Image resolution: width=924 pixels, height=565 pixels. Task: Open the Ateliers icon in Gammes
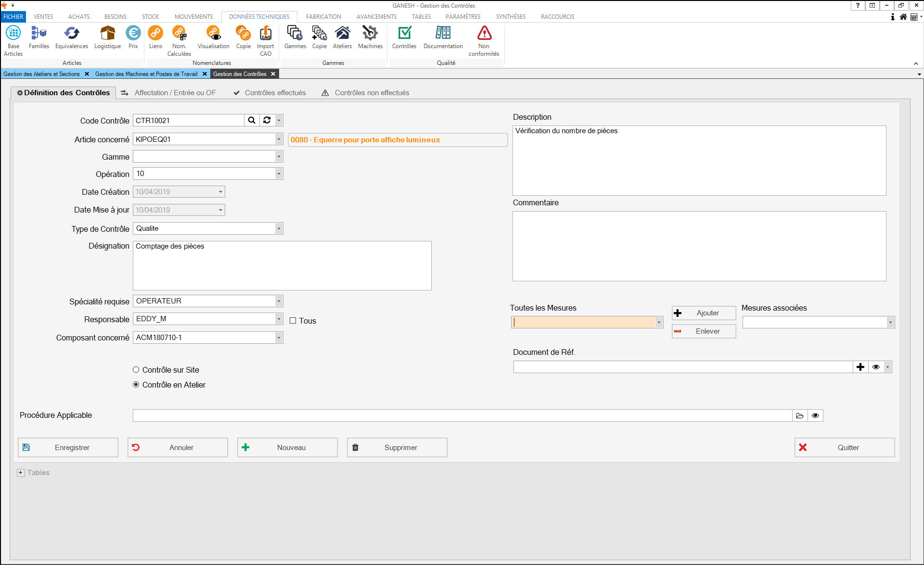point(342,38)
